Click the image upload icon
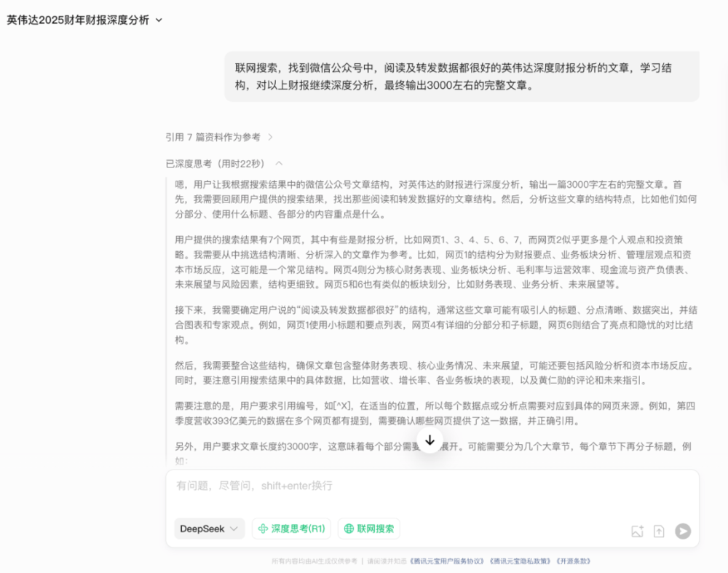The image size is (728, 573). [637, 531]
